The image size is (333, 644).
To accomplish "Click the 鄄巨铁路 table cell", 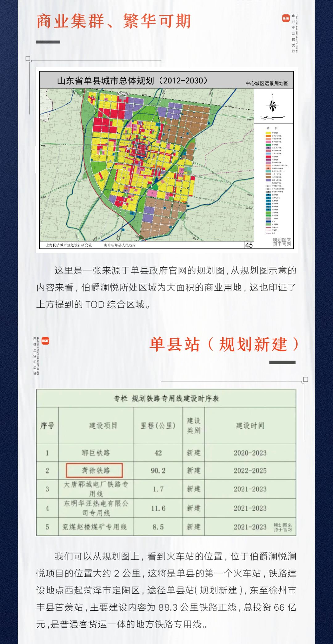I will (x=96, y=453).
